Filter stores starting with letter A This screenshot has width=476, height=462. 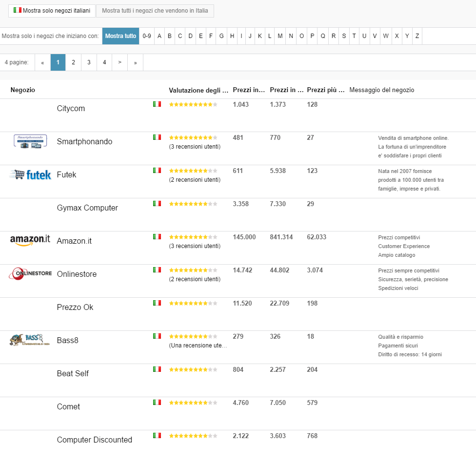(159, 36)
